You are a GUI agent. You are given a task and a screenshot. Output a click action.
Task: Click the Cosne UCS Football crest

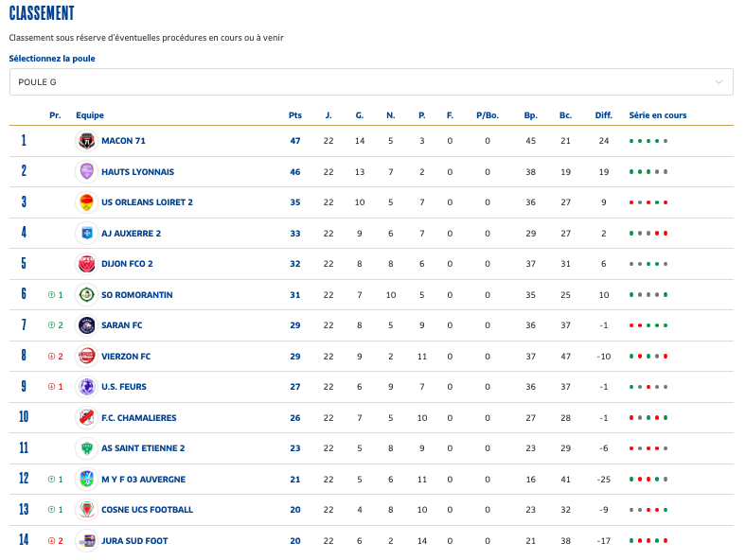(x=86, y=510)
